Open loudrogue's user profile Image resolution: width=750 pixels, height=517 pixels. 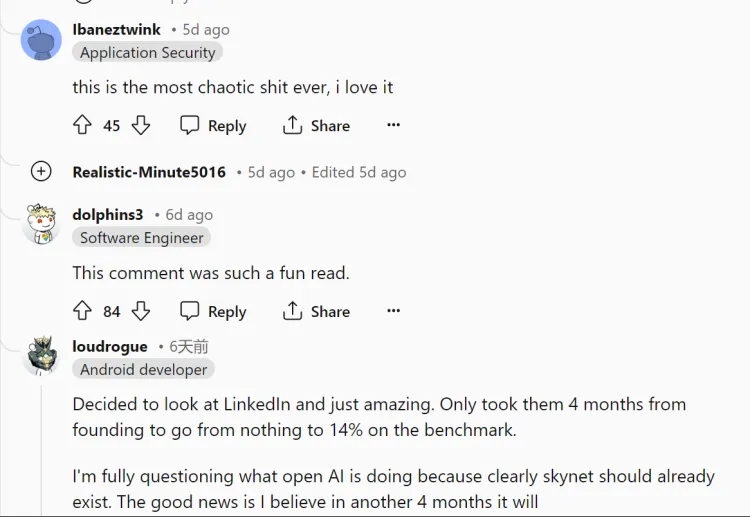coord(110,346)
